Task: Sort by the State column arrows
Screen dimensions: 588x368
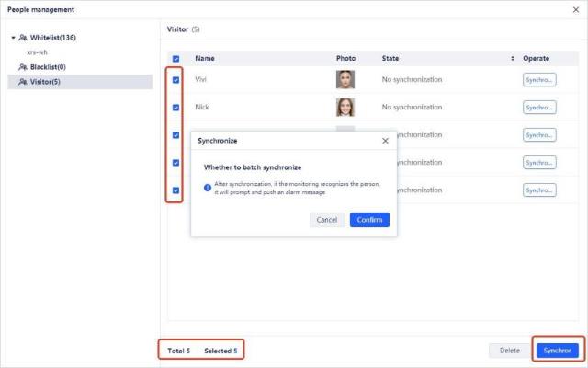Action: click(513, 58)
